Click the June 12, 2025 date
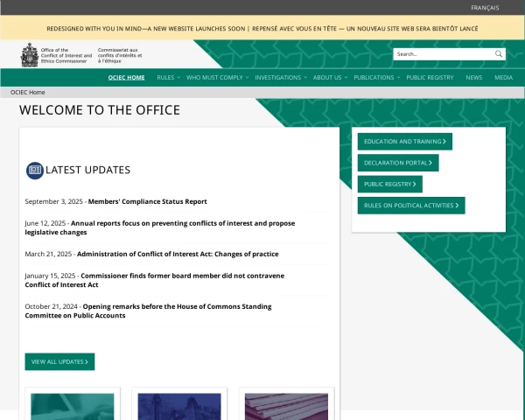Image resolution: width=525 pixels, height=420 pixels. (45, 223)
